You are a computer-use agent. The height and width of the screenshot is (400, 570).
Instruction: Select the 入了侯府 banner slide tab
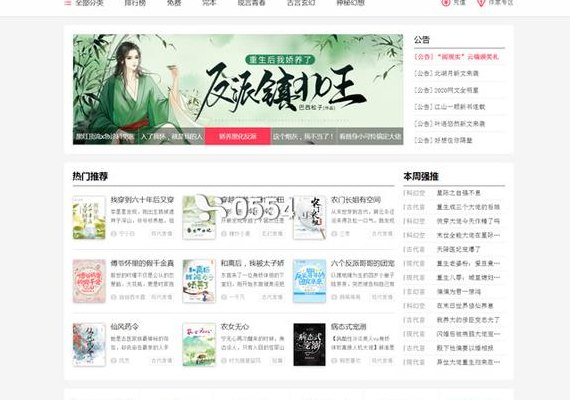click(172, 136)
